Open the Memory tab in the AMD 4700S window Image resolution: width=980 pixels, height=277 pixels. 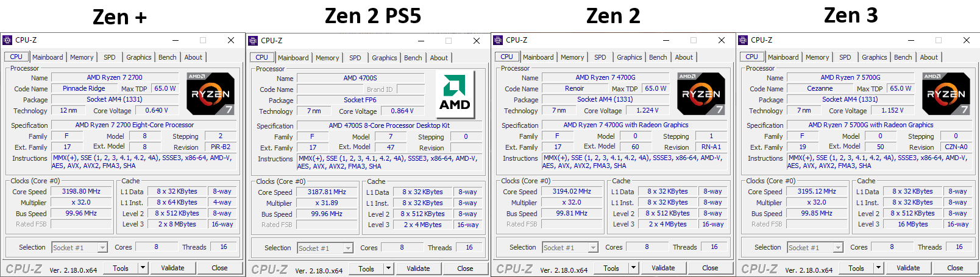(x=327, y=58)
